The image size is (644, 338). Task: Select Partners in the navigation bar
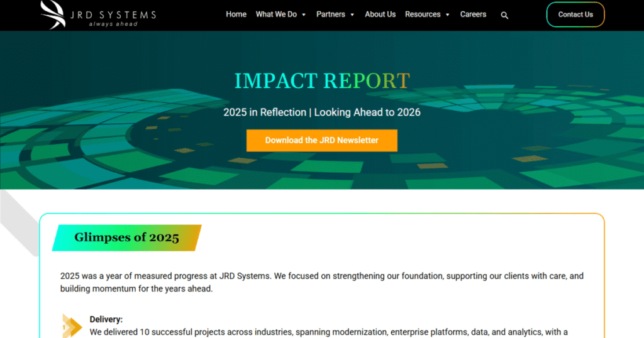[330, 14]
